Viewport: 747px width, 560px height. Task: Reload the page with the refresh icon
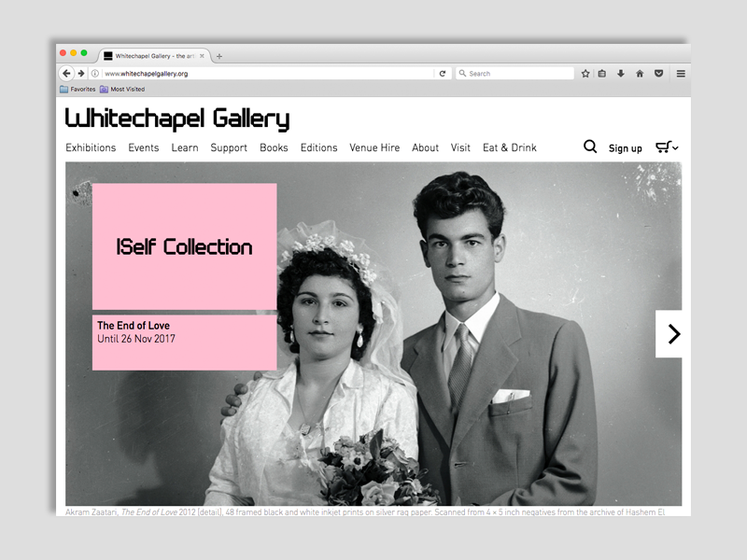(443, 74)
